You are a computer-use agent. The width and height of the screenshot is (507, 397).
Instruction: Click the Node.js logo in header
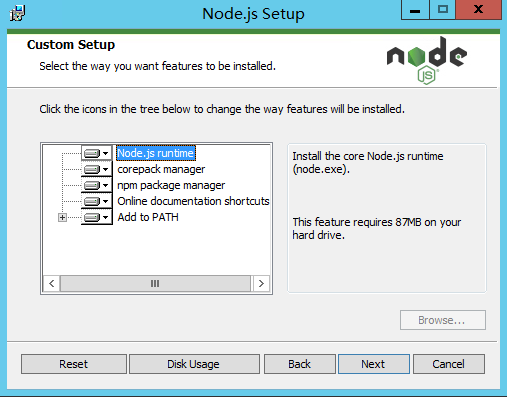point(427,60)
